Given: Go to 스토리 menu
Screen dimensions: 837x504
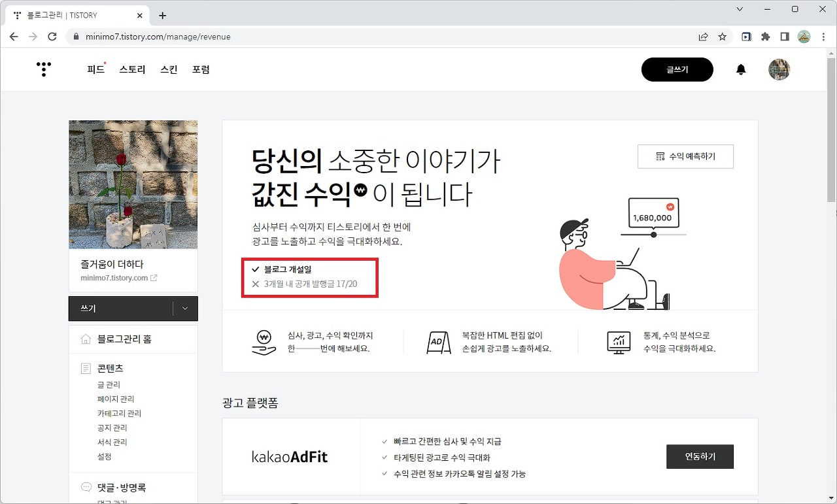Looking at the screenshot, I should pyautogui.click(x=132, y=69).
